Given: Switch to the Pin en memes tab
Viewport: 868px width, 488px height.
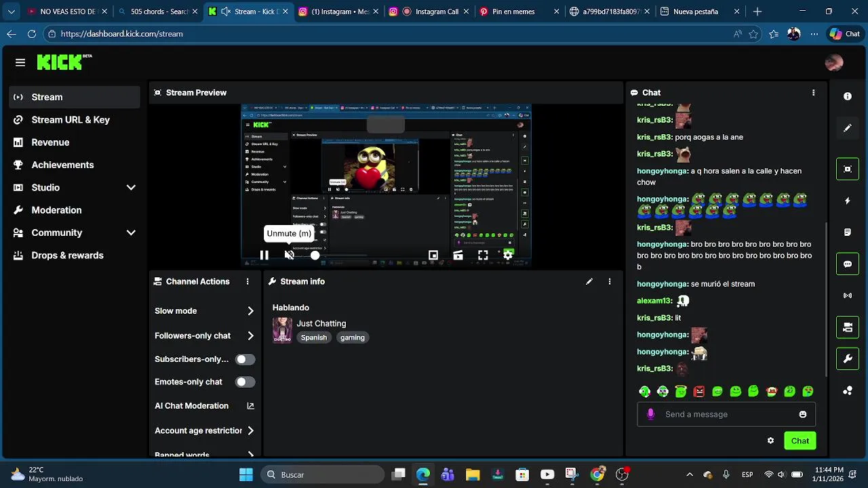Looking at the screenshot, I should click(x=519, y=12).
